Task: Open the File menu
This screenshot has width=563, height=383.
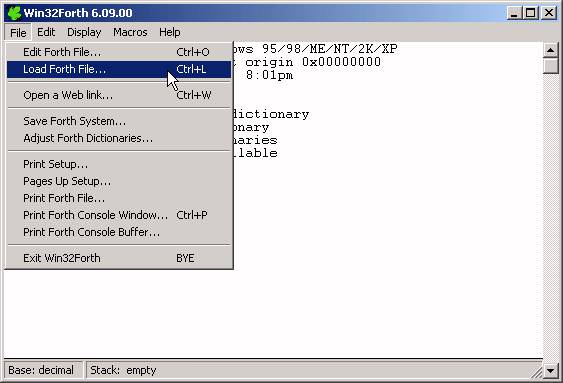Action: point(18,33)
